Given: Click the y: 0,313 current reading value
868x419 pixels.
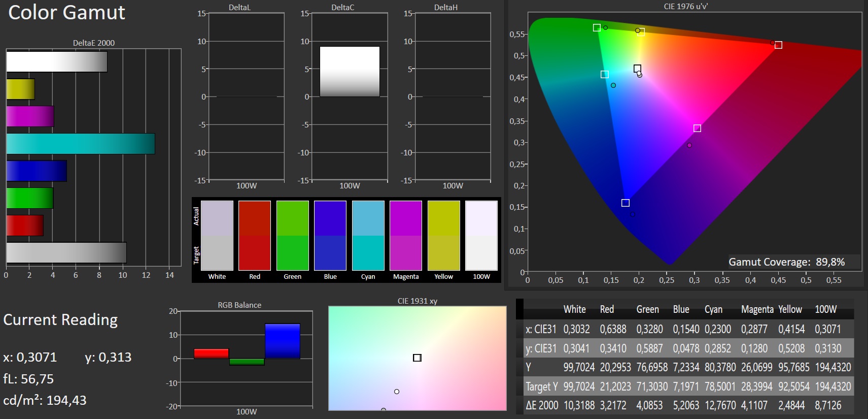Looking at the screenshot, I should coord(108,358).
